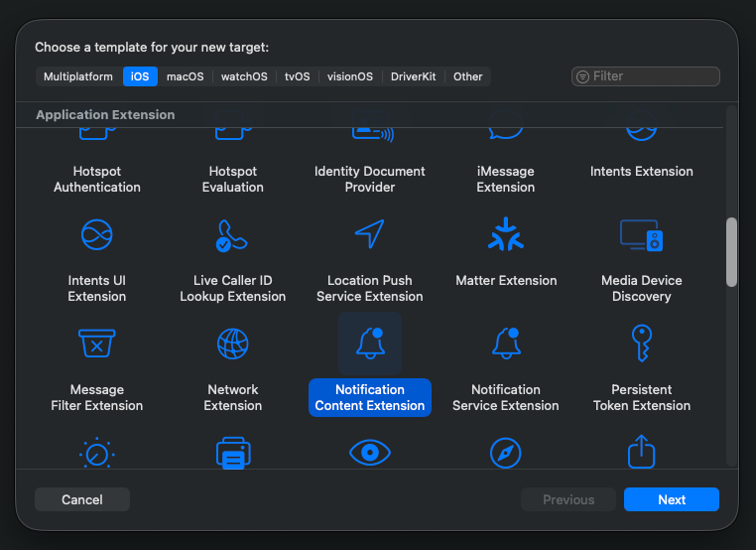Viewport: 756px width, 550px height.
Task: Click the Network Extension label
Action: [233, 397]
